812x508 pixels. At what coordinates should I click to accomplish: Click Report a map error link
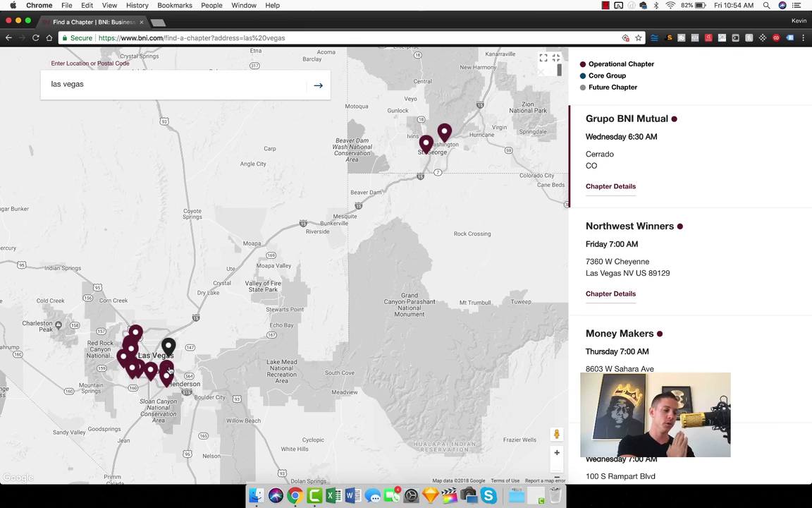point(546,480)
